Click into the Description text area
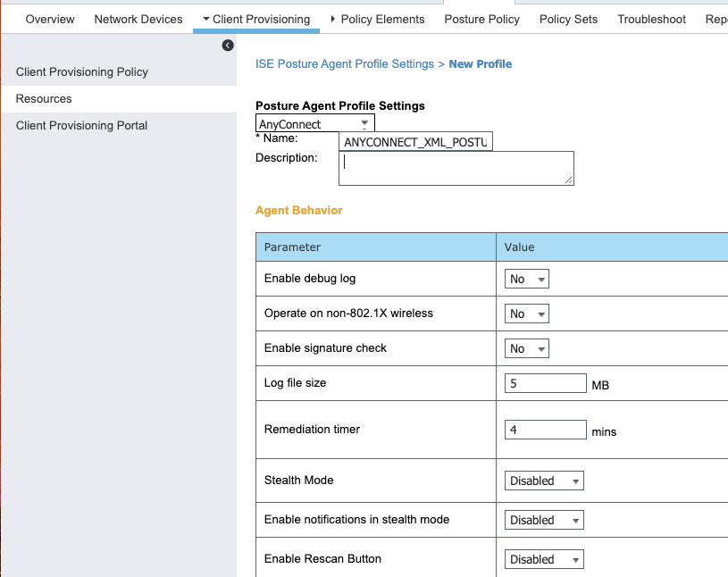The height and width of the screenshot is (577, 728). point(456,168)
